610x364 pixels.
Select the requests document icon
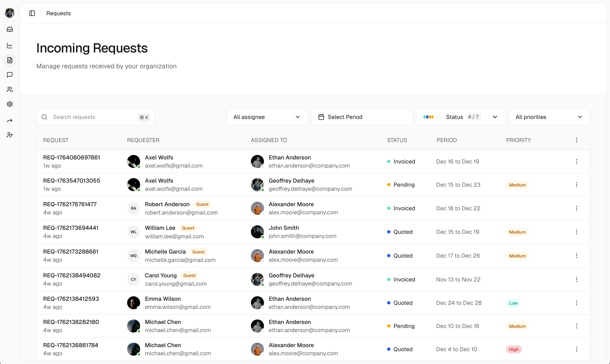pos(10,60)
